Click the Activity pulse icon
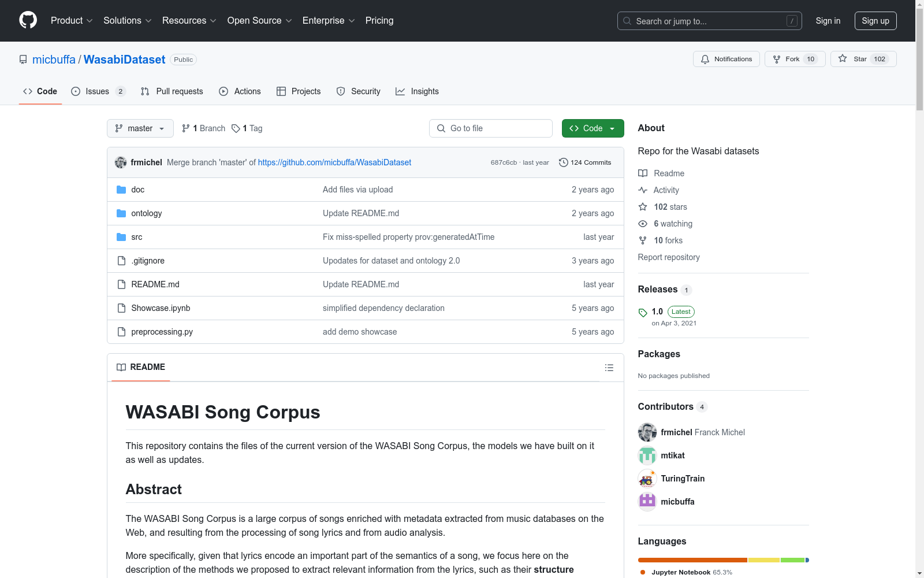The height and width of the screenshot is (578, 924). coord(643,190)
